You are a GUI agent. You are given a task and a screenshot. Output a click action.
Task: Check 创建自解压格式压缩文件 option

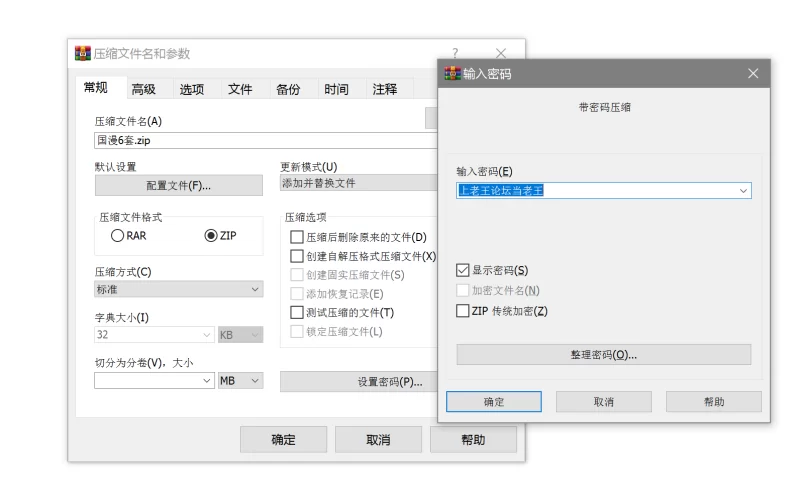296,256
